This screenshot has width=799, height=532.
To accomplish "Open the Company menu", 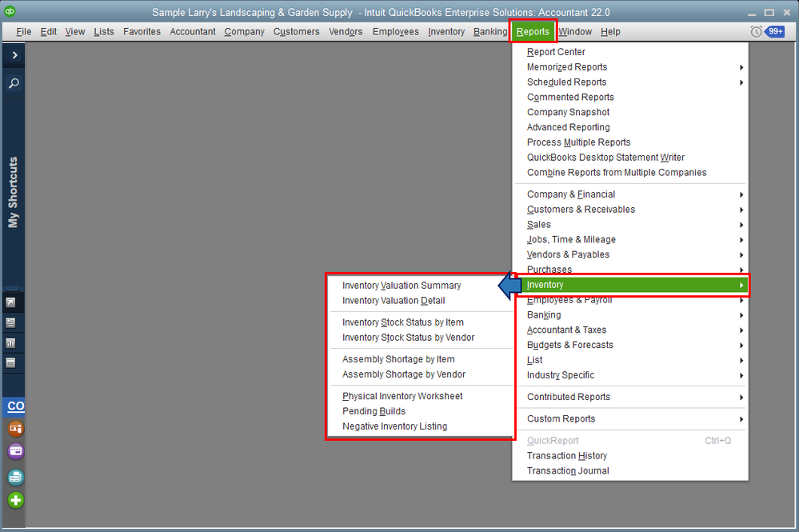I will [x=244, y=31].
